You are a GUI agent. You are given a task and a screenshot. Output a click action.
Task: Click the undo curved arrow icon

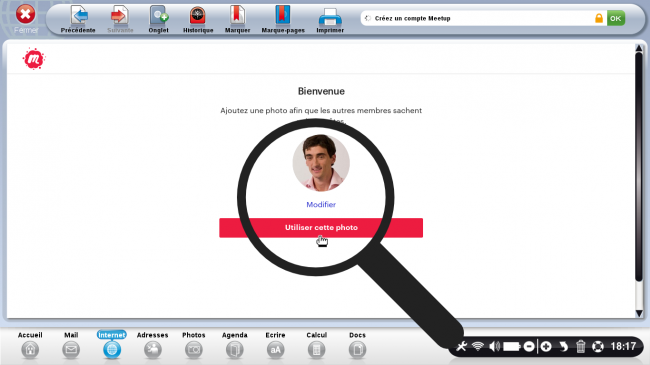(x=563, y=346)
